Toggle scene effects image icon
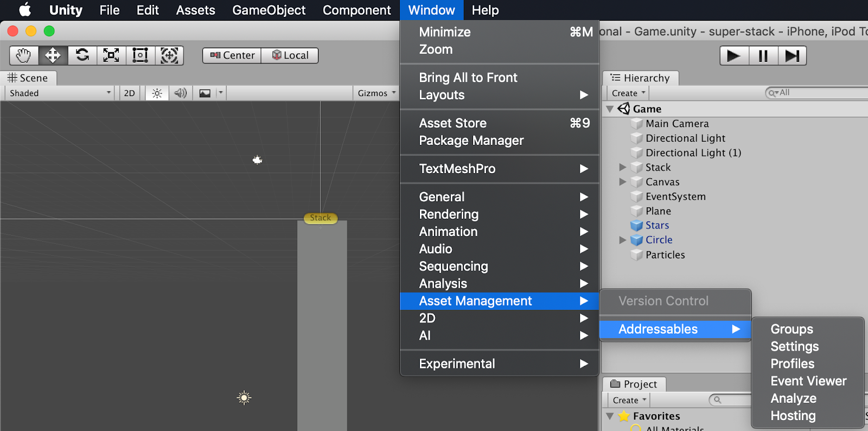Viewport: 868px width, 431px height. point(205,93)
